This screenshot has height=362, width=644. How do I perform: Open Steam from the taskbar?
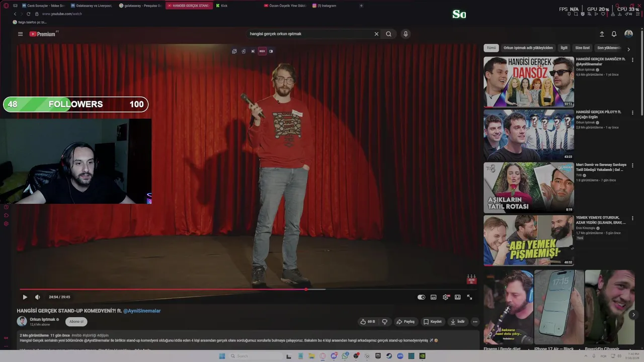(389, 356)
